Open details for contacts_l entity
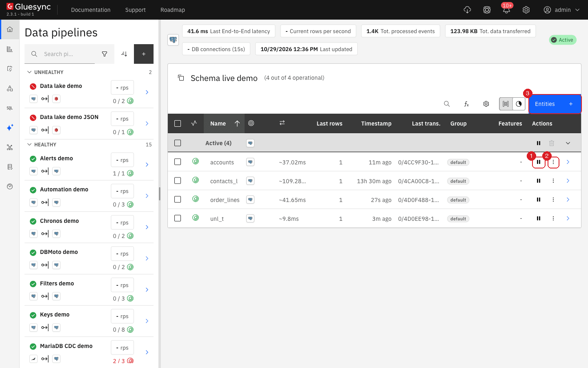 coord(568,181)
